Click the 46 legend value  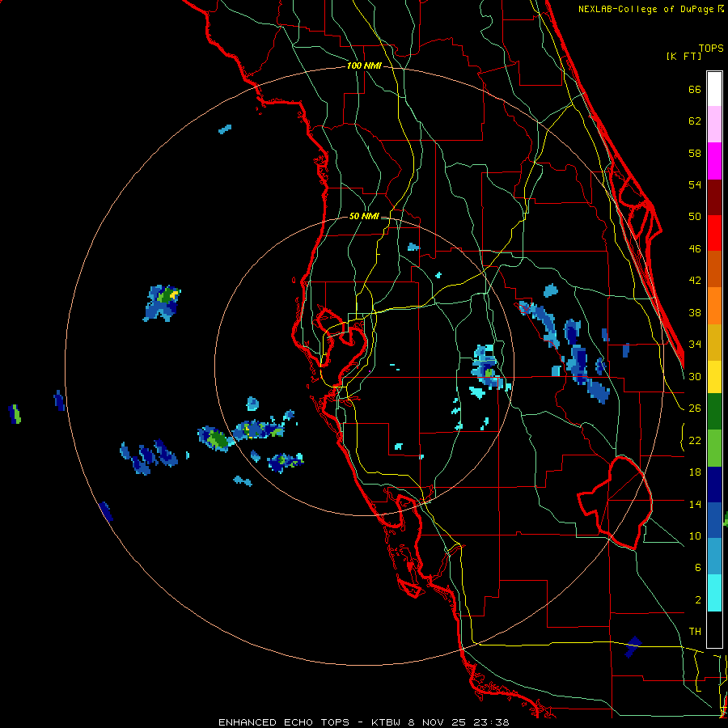695,248
